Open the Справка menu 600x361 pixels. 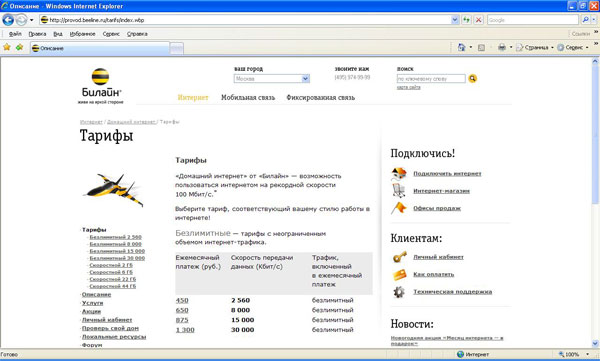137,34
